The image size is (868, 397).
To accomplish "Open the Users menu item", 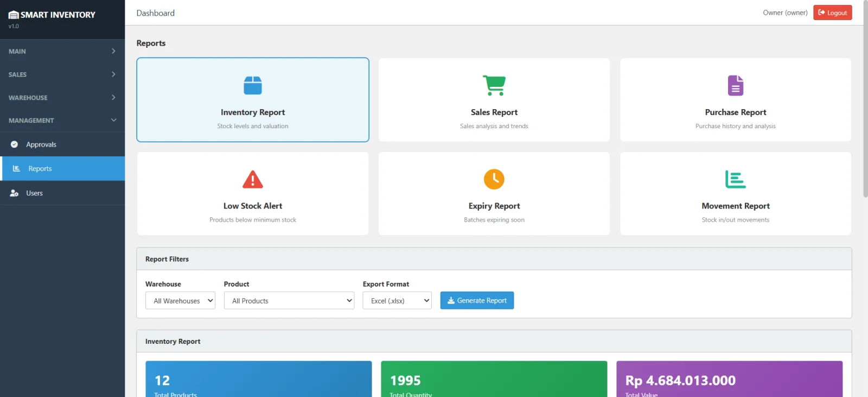I will point(35,193).
